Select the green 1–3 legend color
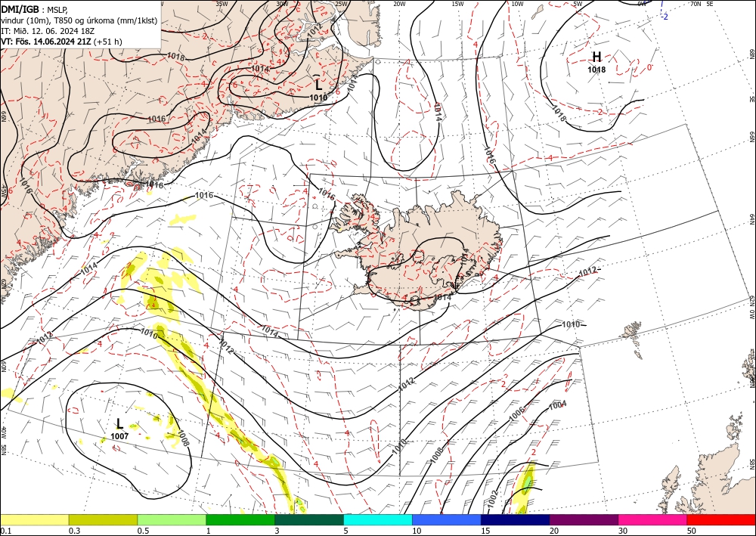Viewport: 756px width, 536px height. 240,519
